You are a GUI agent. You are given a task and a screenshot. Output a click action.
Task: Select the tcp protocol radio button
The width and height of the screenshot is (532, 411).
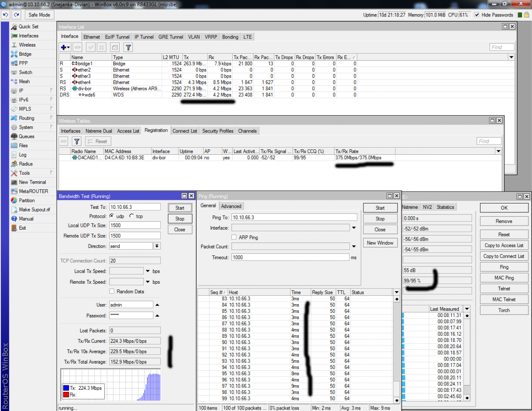(132, 216)
